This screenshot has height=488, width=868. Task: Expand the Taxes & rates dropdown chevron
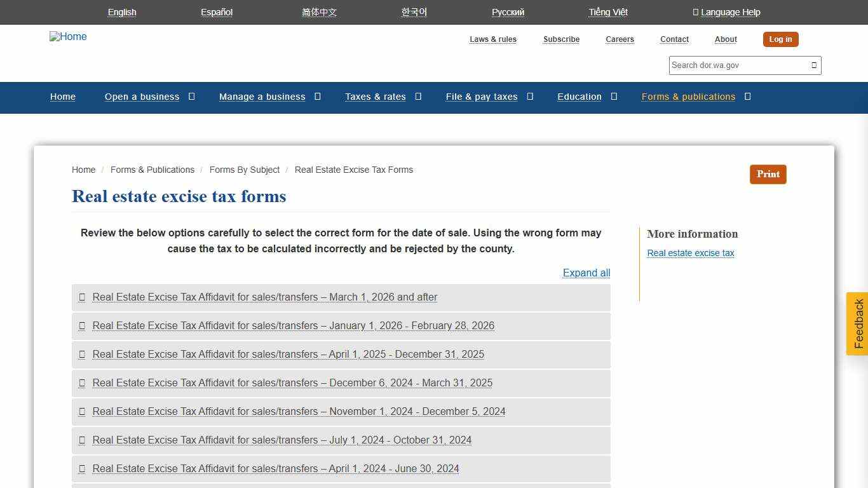click(417, 97)
